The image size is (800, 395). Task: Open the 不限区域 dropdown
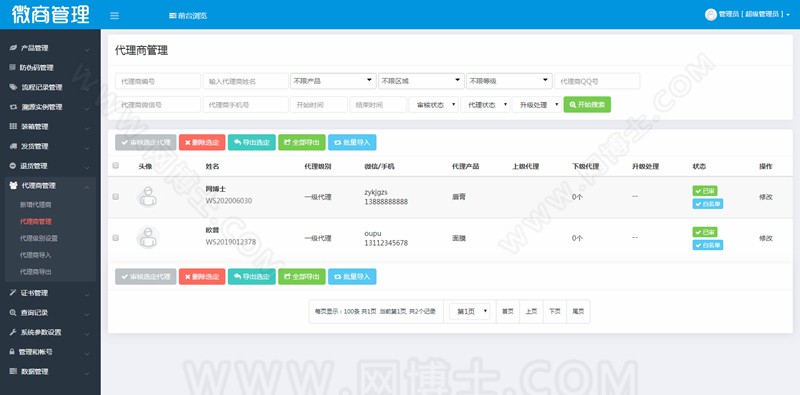(x=421, y=81)
